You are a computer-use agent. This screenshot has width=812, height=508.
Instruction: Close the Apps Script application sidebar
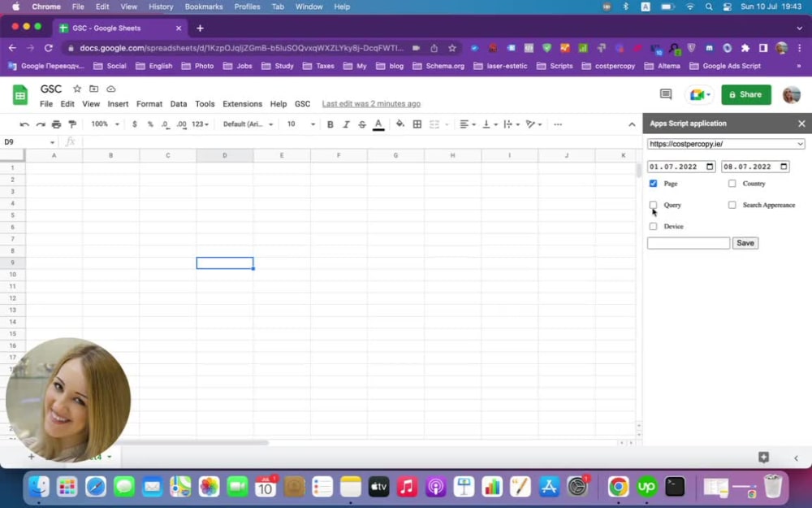tap(801, 124)
